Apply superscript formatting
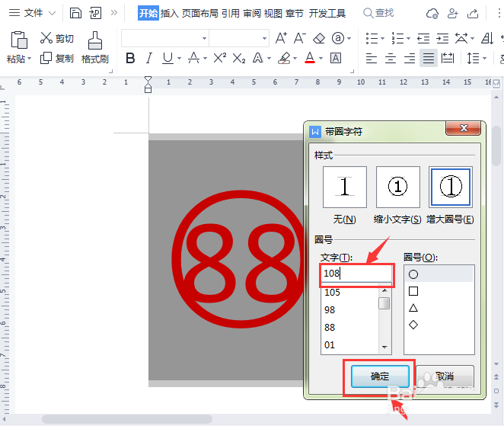The width and height of the screenshot is (504, 426). [220, 59]
